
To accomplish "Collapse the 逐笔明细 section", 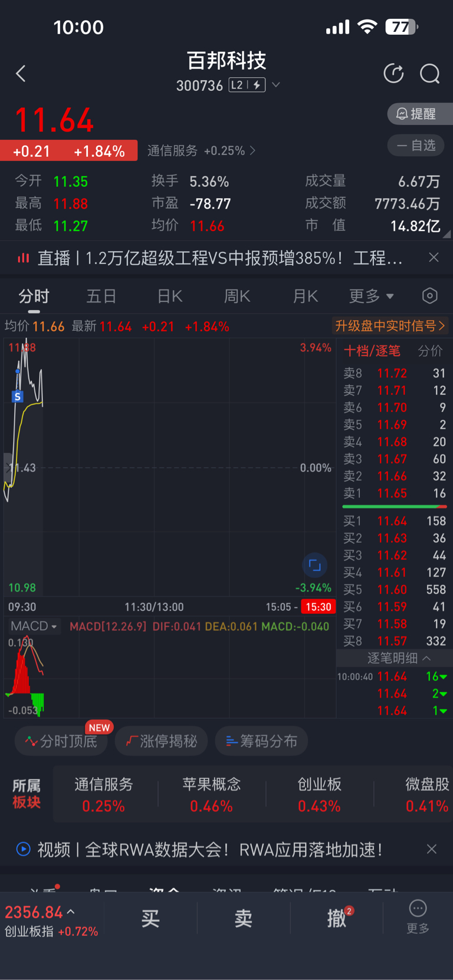I will click(398, 658).
